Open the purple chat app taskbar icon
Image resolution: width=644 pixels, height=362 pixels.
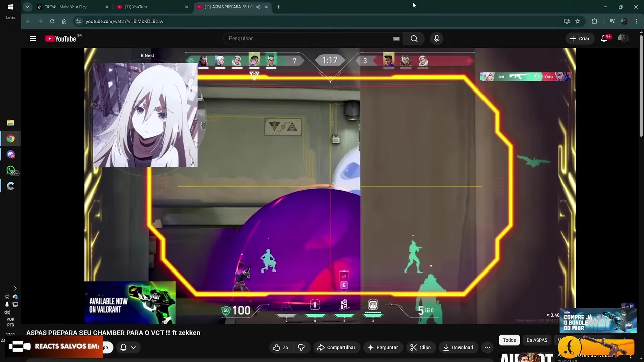click(x=10, y=155)
